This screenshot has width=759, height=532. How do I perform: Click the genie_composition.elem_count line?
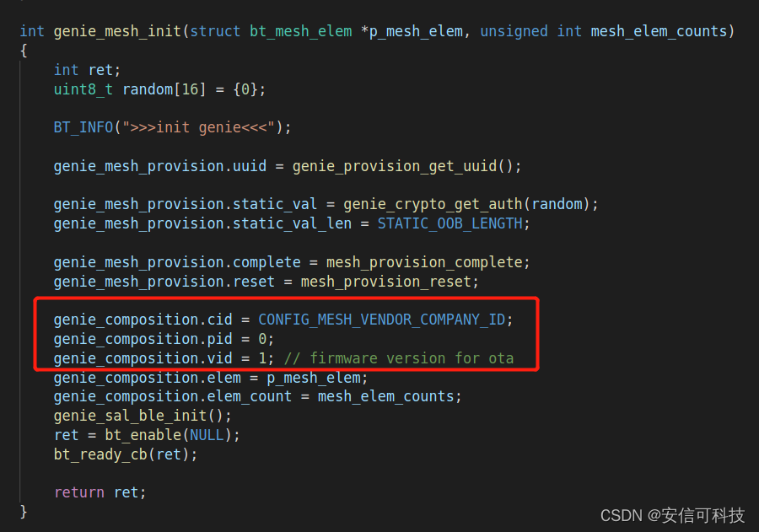pos(257,397)
